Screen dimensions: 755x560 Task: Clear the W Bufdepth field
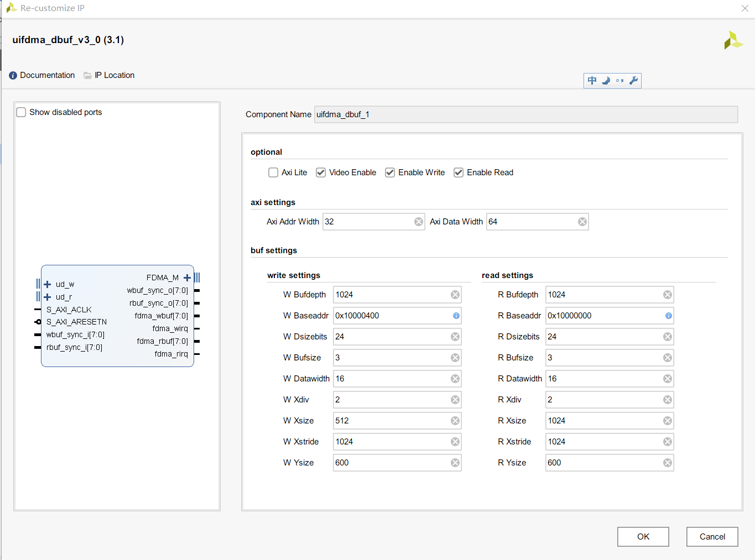[x=455, y=295]
